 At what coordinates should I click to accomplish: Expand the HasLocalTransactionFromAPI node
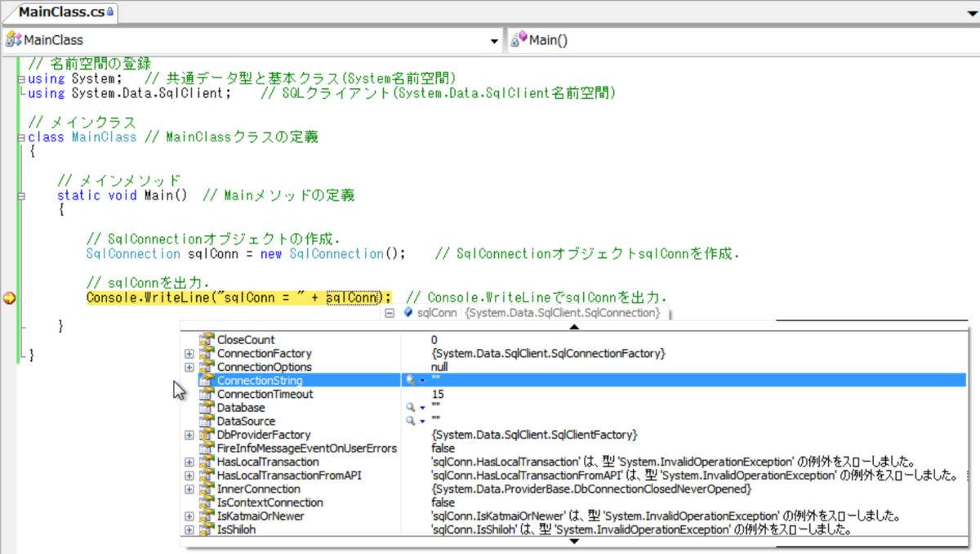[x=189, y=476]
